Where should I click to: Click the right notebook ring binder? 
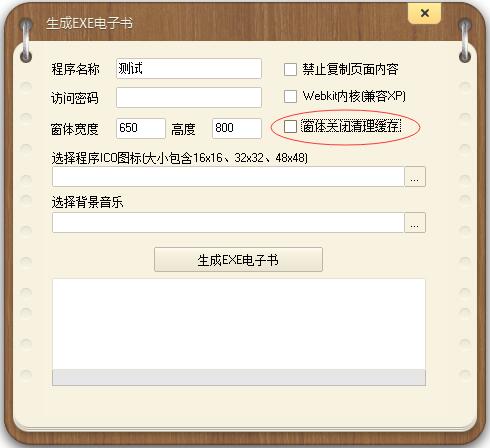[x=465, y=40]
